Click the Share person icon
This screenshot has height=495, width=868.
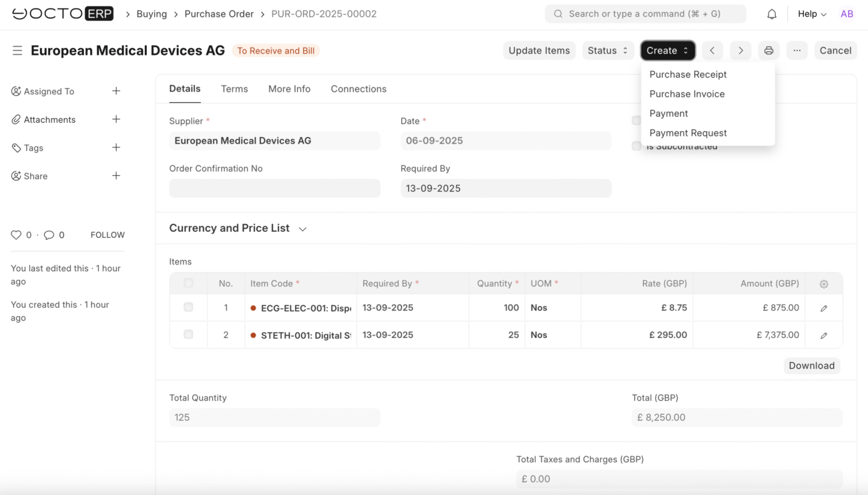point(16,176)
